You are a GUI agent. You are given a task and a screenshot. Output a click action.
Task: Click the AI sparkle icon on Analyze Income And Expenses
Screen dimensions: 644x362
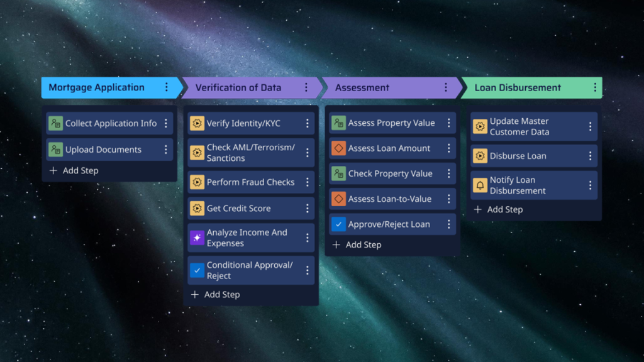click(198, 238)
